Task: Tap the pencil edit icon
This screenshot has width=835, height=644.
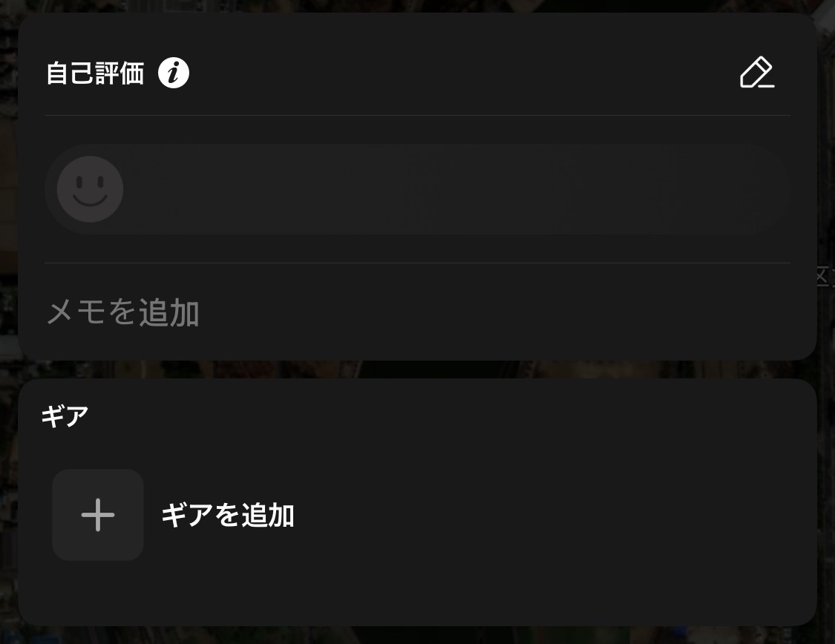Action: (x=757, y=73)
